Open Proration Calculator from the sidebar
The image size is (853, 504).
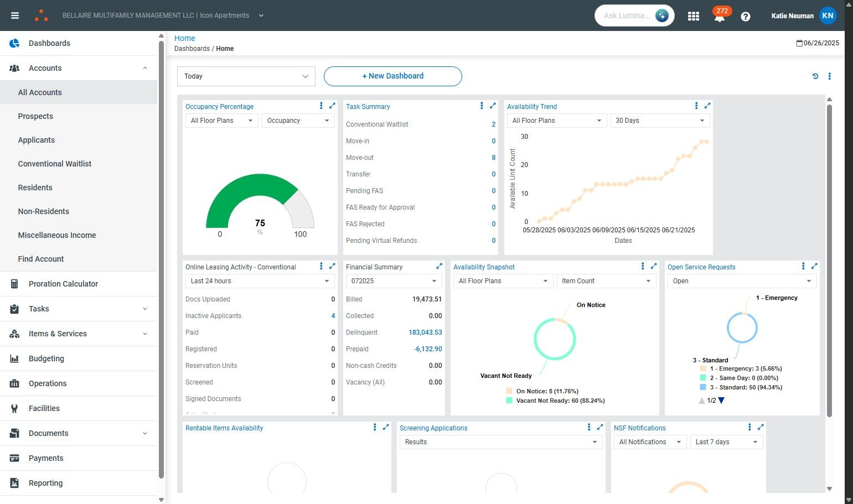(x=63, y=284)
